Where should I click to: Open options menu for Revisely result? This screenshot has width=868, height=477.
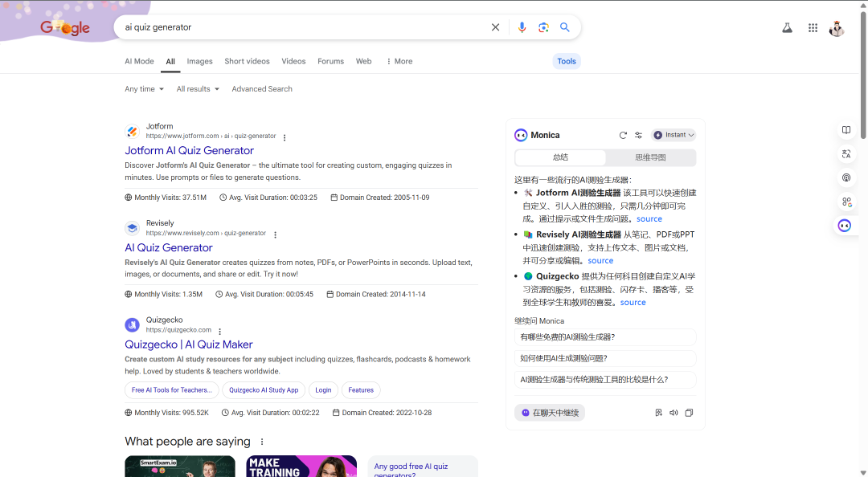[x=275, y=234]
